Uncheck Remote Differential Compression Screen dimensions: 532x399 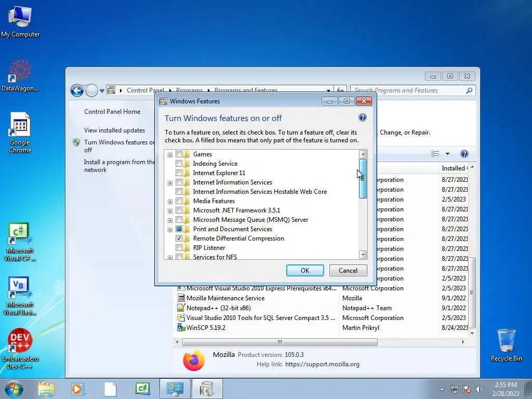(x=179, y=238)
